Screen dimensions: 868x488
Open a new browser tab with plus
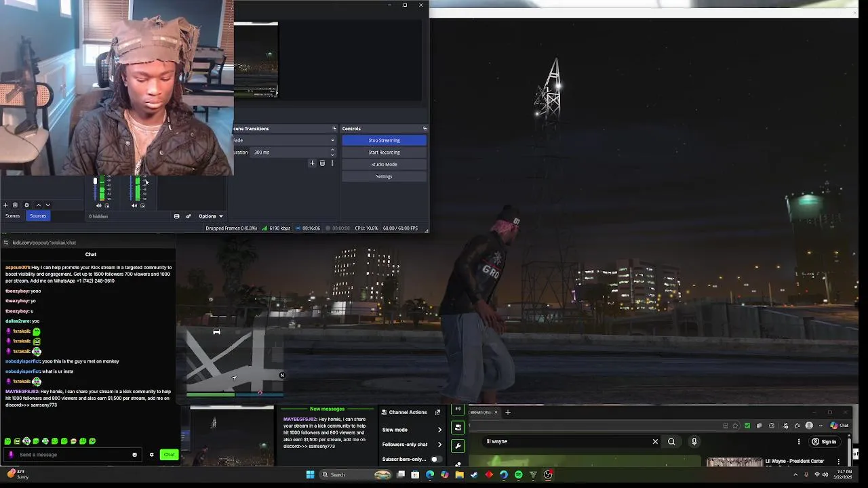[507, 412]
